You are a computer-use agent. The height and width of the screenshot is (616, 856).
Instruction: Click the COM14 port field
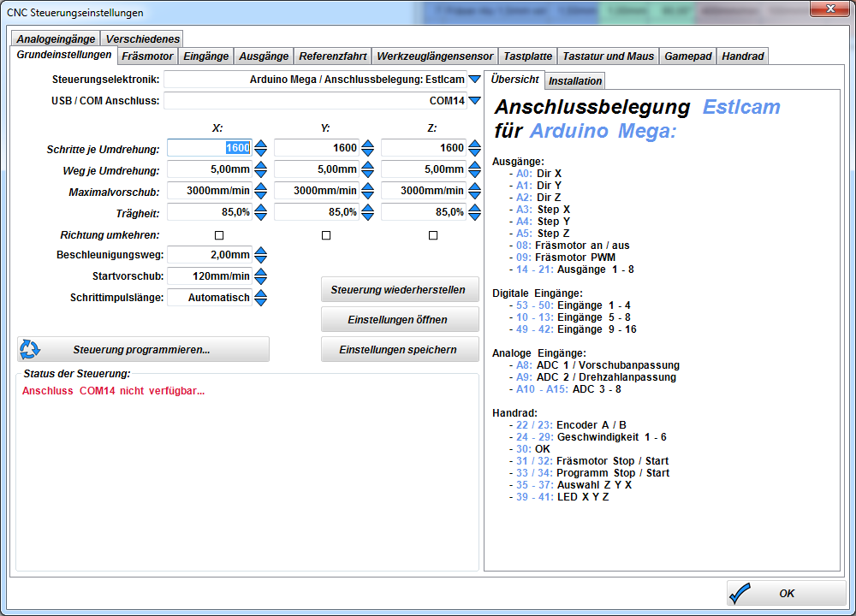pos(316,101)
